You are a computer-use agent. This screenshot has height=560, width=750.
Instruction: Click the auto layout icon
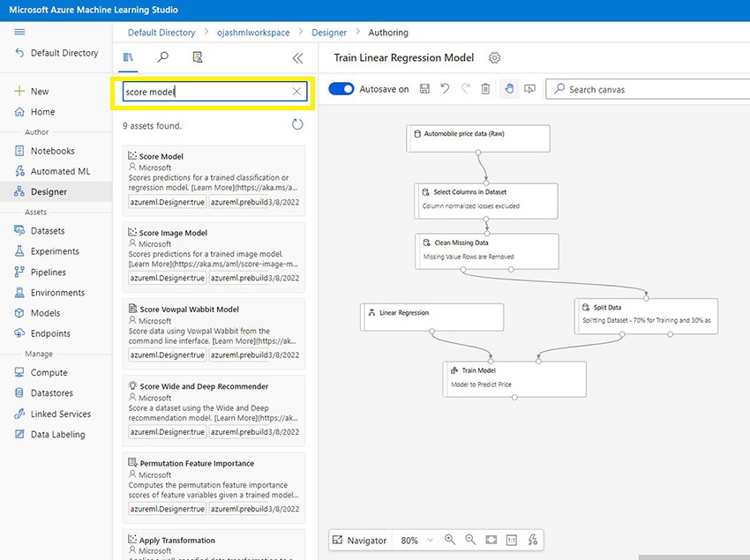click(x=532, y=540)
